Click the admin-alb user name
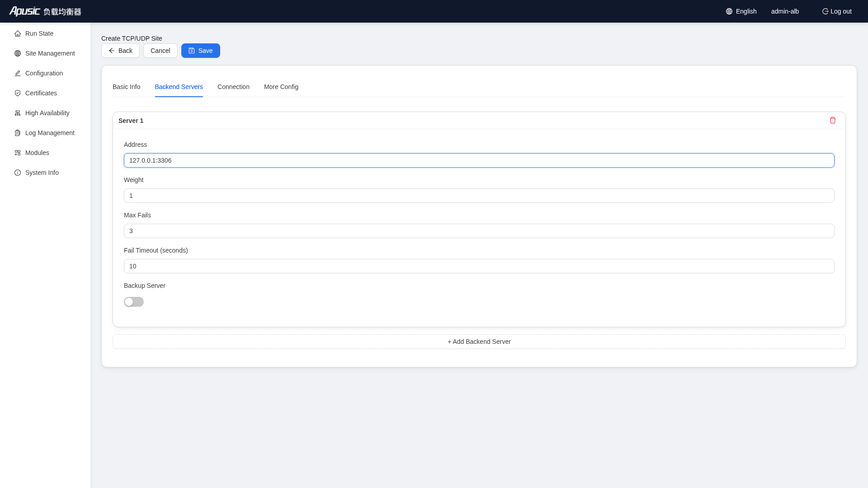 pos(785,11)
